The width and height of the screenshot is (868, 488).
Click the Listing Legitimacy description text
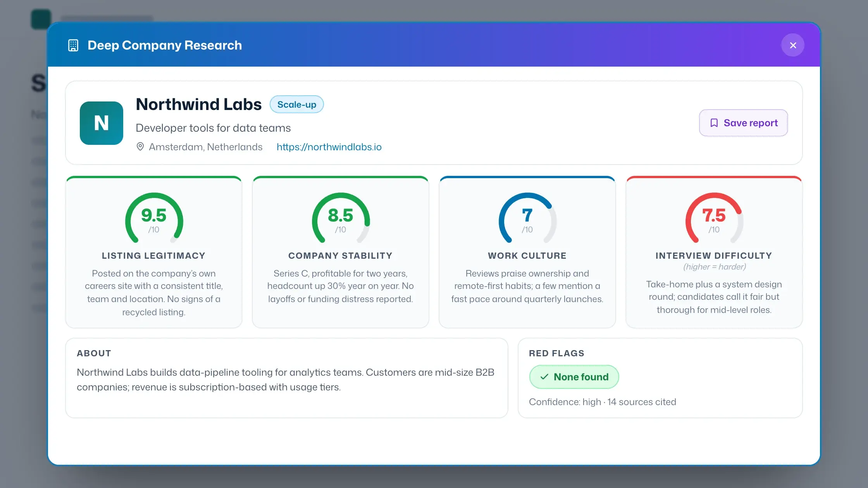point(154,293)
